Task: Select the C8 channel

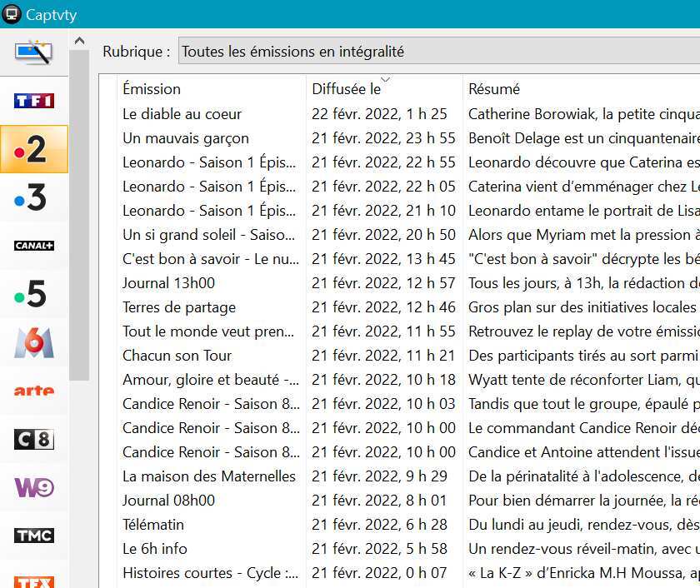Action: point(34,440)
